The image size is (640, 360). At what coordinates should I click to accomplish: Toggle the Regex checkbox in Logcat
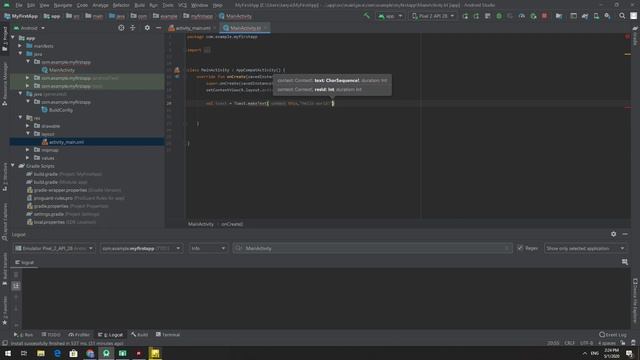pos(520,248)
